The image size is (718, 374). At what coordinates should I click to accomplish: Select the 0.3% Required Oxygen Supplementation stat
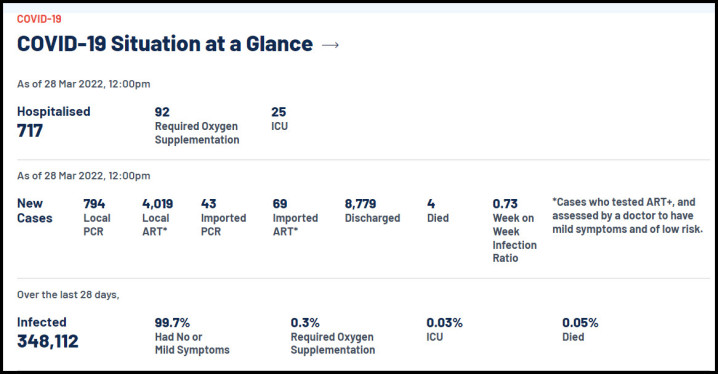coord(333,336)
